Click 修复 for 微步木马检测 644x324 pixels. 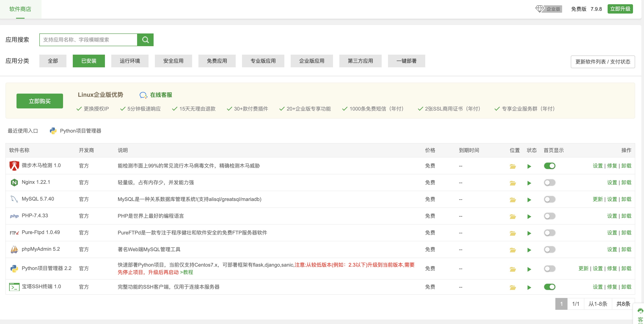coord(612,166)
